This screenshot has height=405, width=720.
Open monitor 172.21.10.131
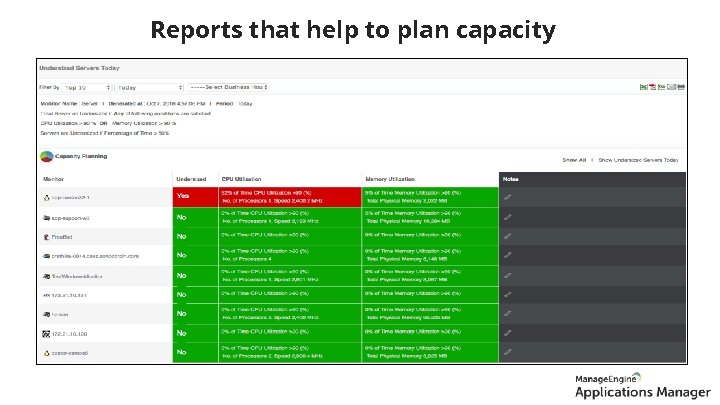point(69,295)
